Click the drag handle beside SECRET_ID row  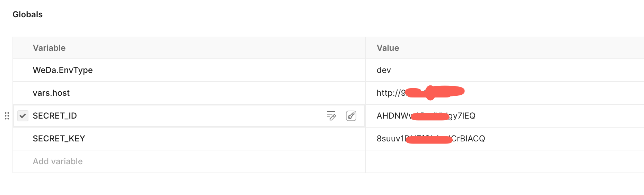(7, 116)
